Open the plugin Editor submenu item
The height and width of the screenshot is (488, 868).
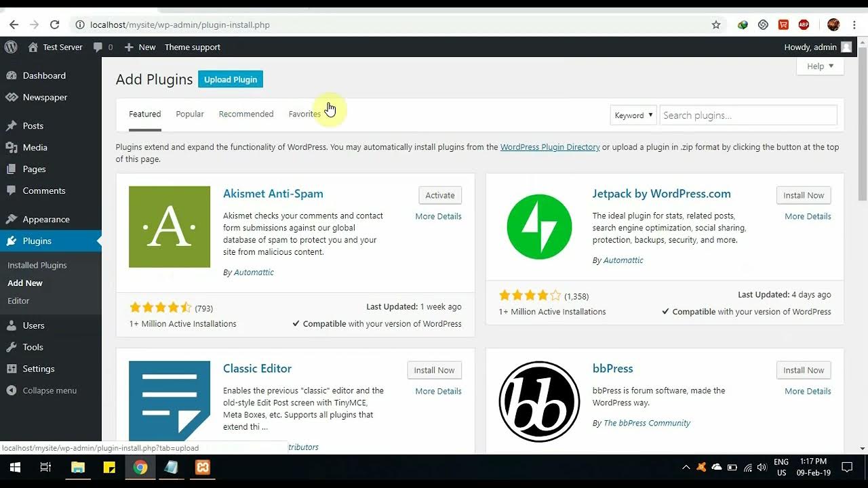point(18,300)
